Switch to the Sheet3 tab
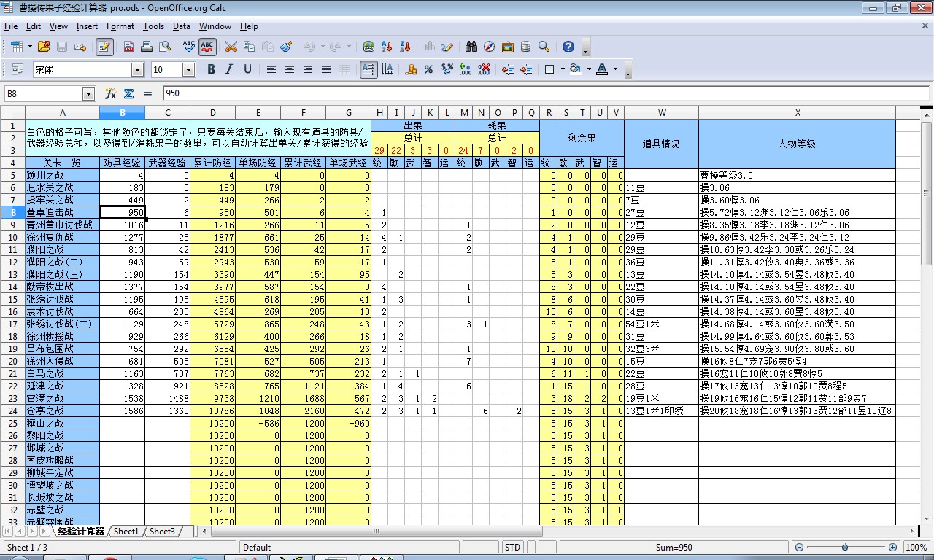This screenshot has width=934, height=560. (162, 532)
